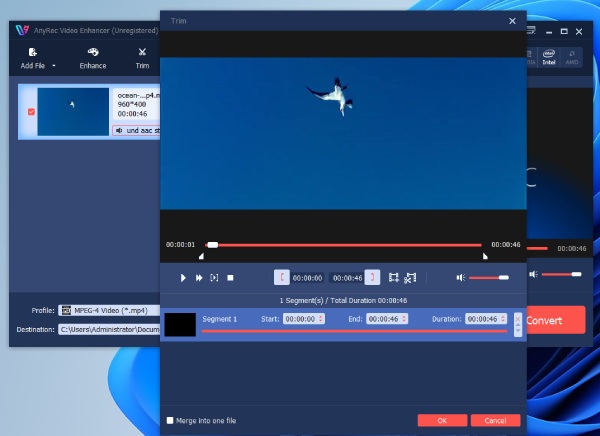Image resolution: width=600 pixels, height=436 pixels.
Task: Adjust the Segment 1 Duration stepper
Action: point(503,318)
